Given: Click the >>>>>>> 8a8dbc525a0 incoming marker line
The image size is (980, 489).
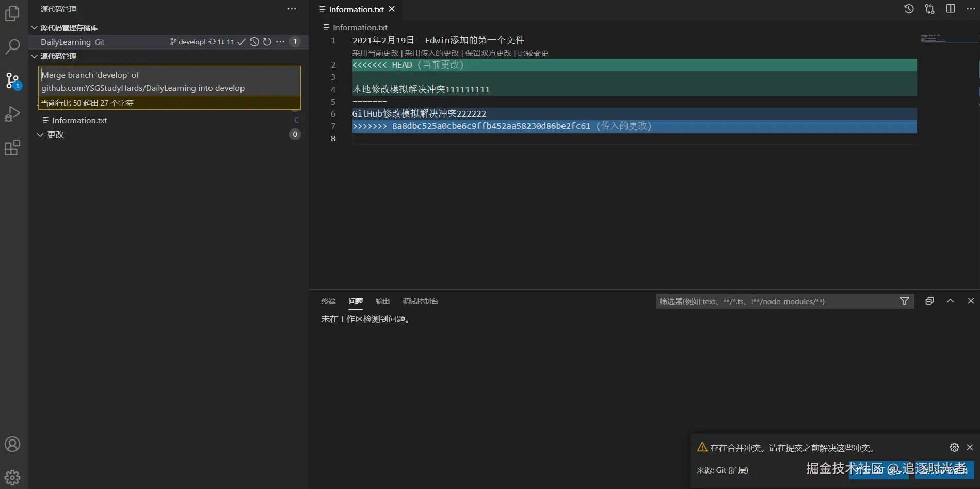Looking at the screenshot, I should (634, 126).
